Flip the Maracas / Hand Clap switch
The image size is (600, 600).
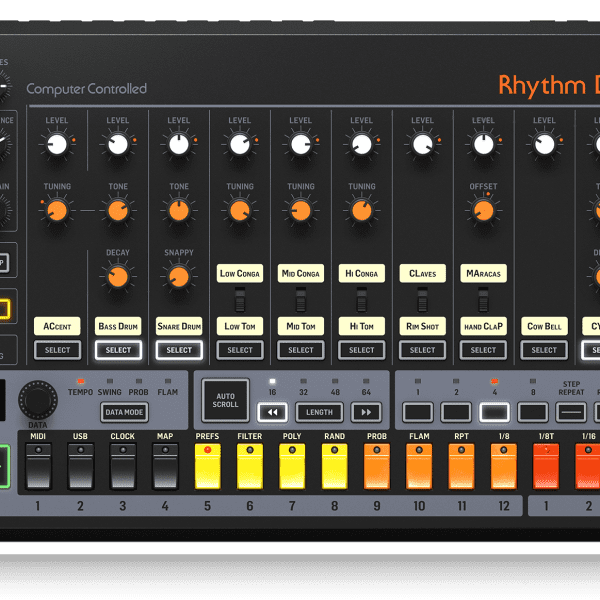click(x=483, y=300)
